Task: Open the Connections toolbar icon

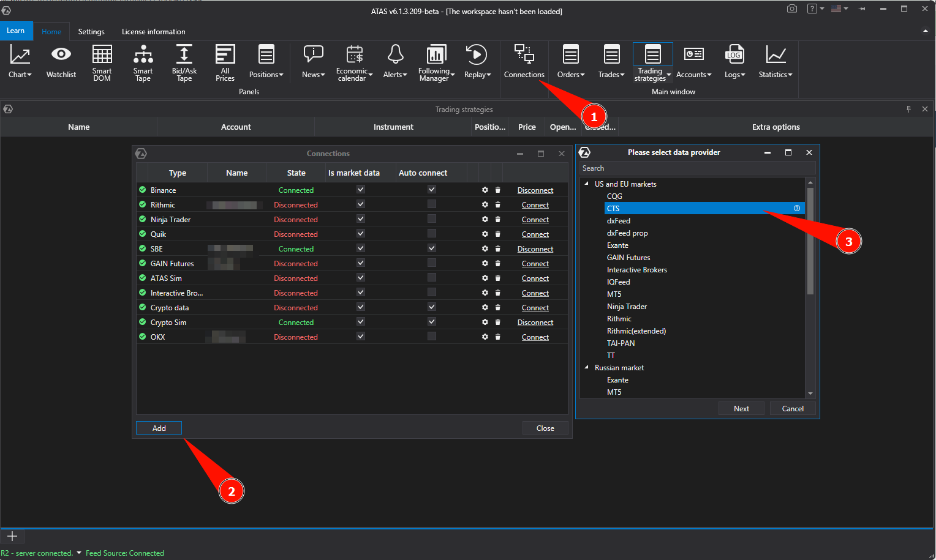Action: (x=524, y=54)
